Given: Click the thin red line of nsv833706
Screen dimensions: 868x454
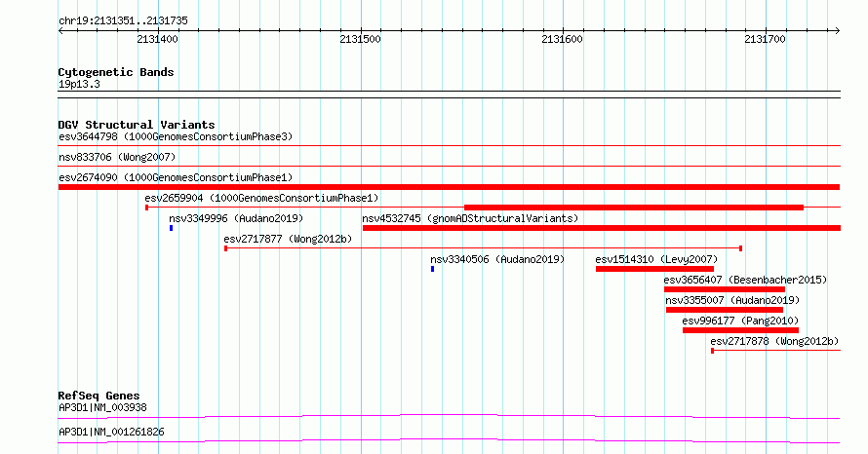Looking at the screenshot, I should pos(449,167).
